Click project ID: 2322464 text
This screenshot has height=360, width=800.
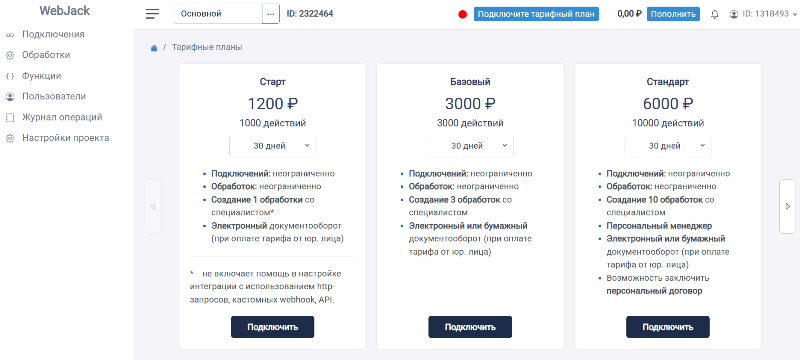310,14
